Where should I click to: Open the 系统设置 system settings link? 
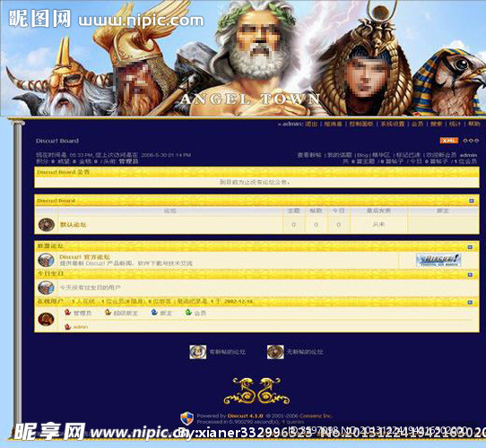point(393,124)
